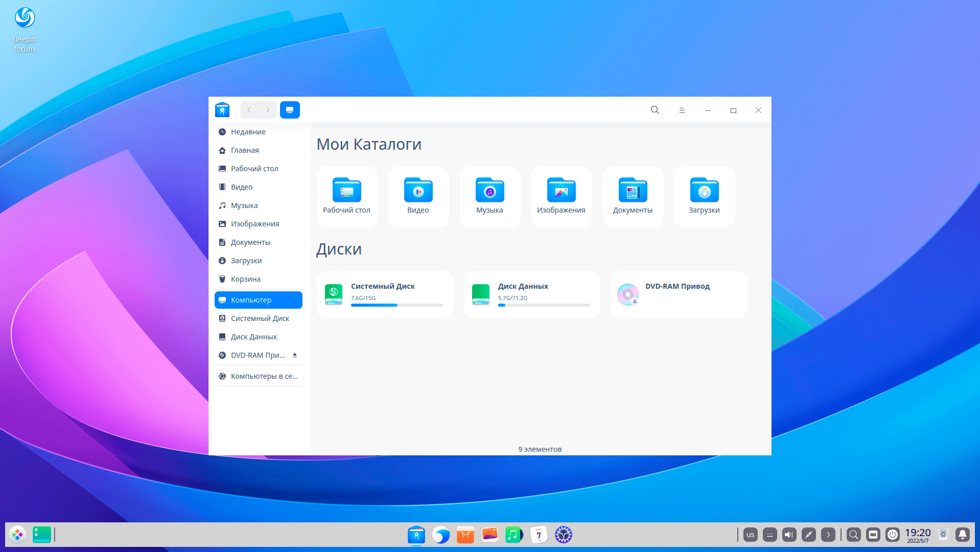Switch keyboard layout via US tray icon
The image size is (980, 552).
point(751,535)
